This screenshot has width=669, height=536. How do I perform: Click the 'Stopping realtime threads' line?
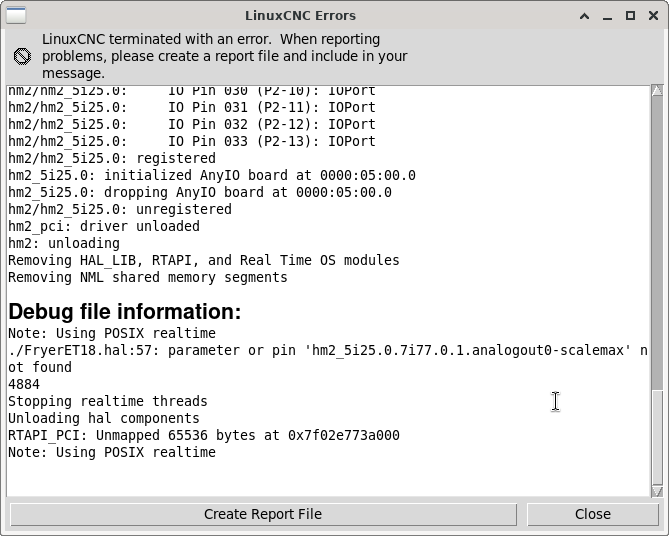tap(107, 401)
